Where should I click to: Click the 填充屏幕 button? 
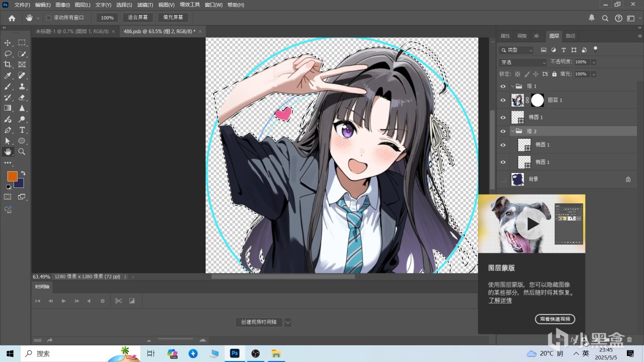pos(173,18)
